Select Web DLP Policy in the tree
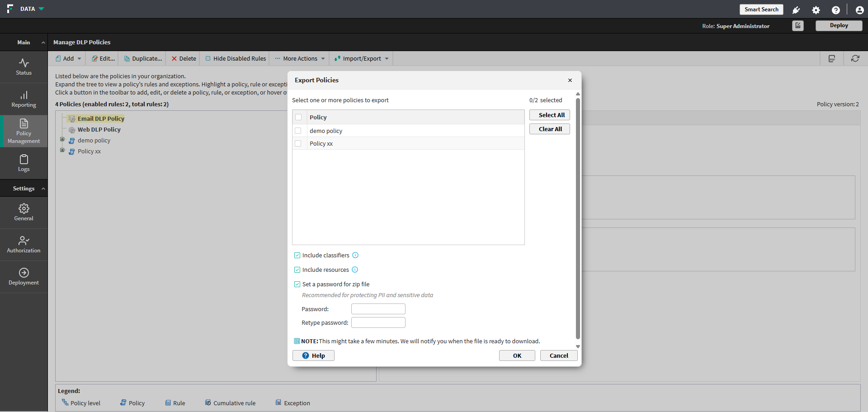Screen dimensions: 868x412 (x=99, y=129)
